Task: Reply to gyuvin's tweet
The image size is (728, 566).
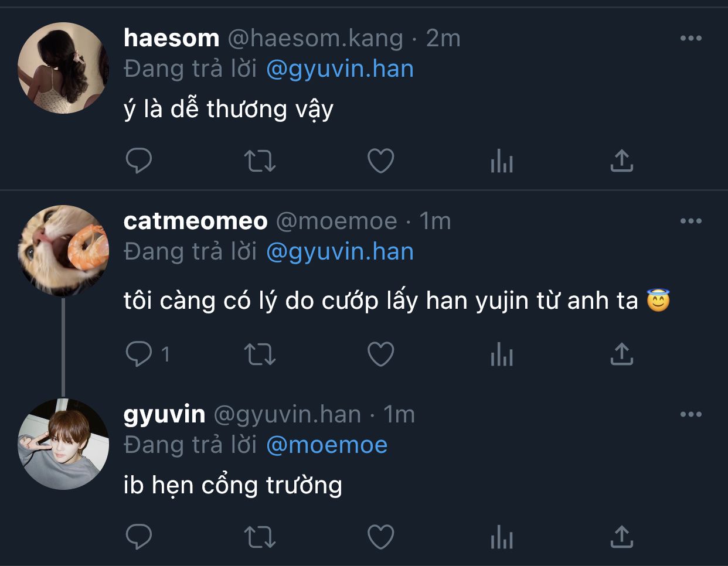Action: pyautogui.click(x=139, y=537)
